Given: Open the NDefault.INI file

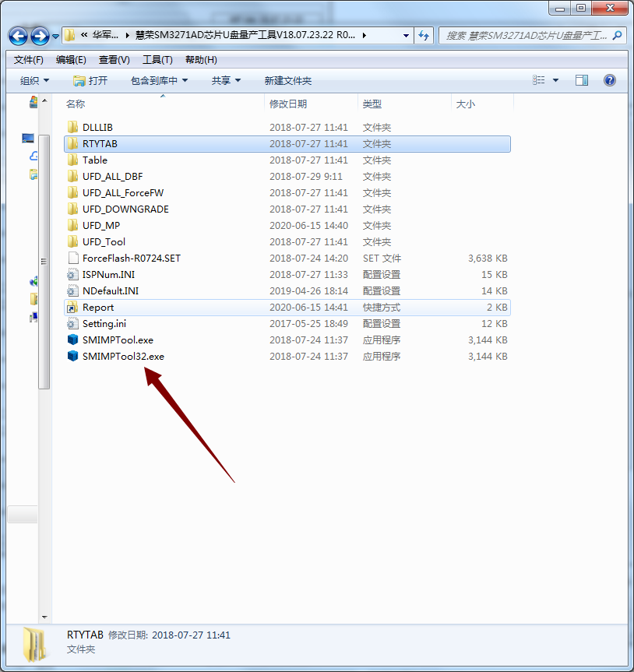Looking at the screenshot, I should (x=107, y=290).
